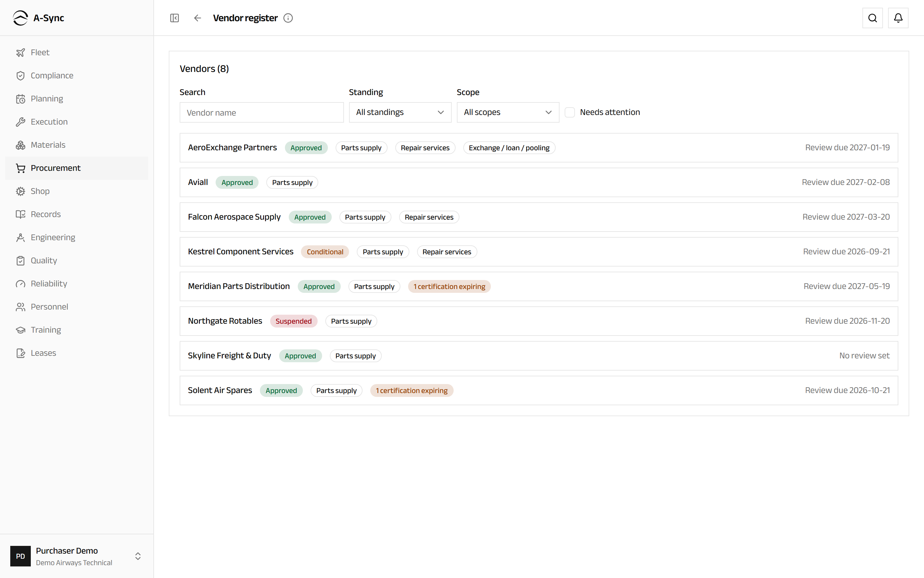Screen dimensions: 924x578
Task: Click the Materials cubes icon
Action: click(x=21, y=145)
